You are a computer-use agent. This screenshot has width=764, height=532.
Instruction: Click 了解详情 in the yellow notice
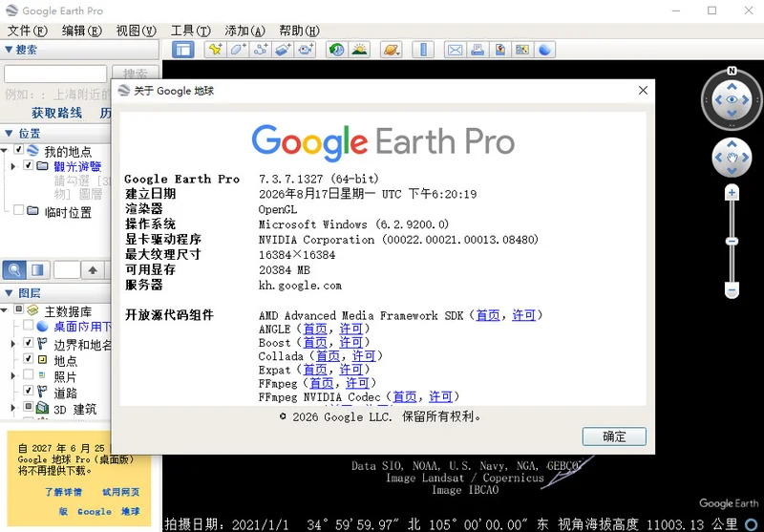(63, 492)
